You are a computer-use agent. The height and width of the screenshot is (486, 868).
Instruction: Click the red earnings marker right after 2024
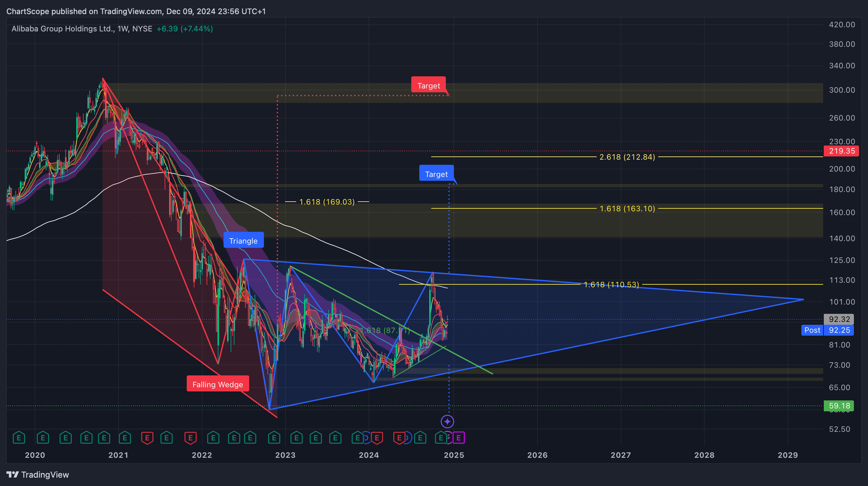tap(377, 438)
